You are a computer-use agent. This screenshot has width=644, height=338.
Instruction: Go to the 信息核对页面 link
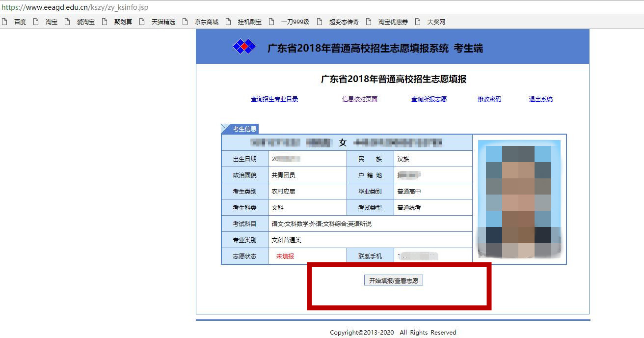(360, 99)
